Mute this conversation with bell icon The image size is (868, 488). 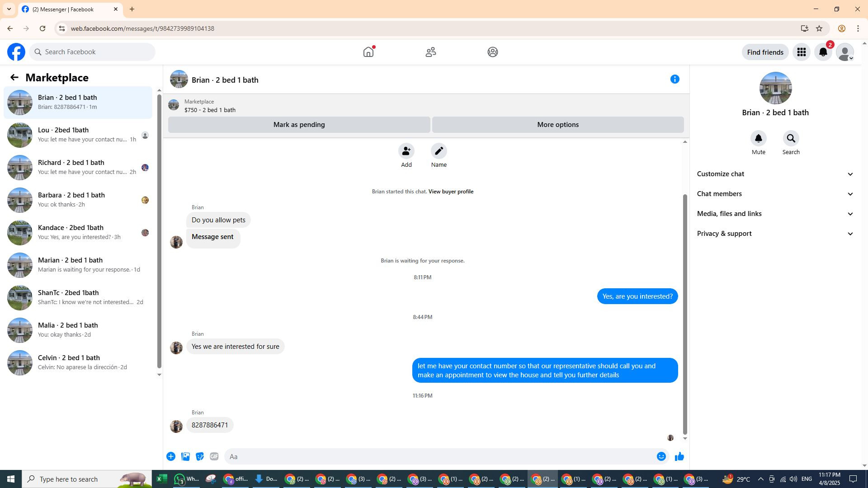click(x=758, y=138)
